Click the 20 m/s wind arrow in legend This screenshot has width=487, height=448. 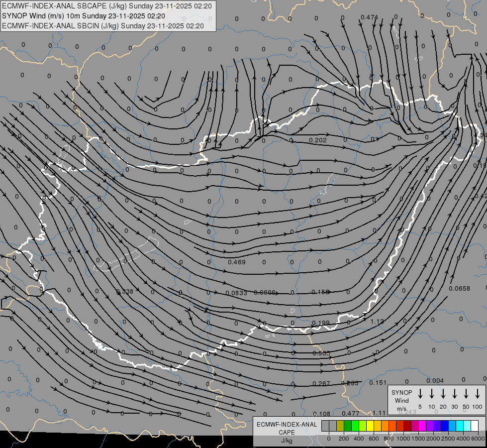click(x=443, y=394)
